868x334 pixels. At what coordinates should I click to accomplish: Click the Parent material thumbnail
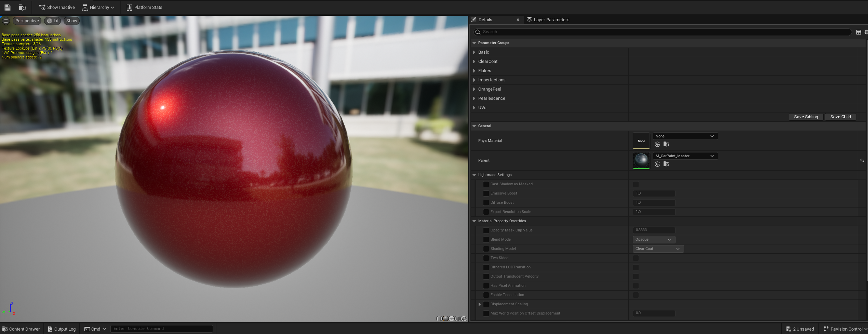click(x=641, y=161)
